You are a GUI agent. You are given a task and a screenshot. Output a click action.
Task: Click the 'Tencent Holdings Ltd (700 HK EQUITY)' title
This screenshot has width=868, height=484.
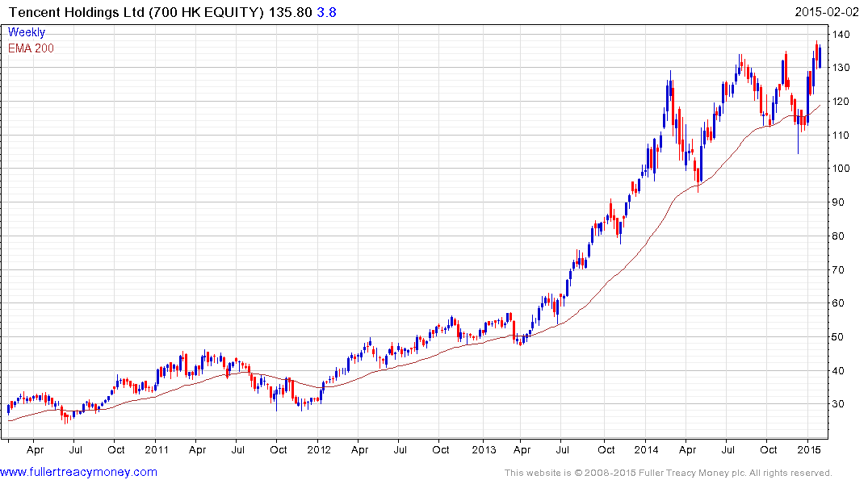[x=136, y=12]
